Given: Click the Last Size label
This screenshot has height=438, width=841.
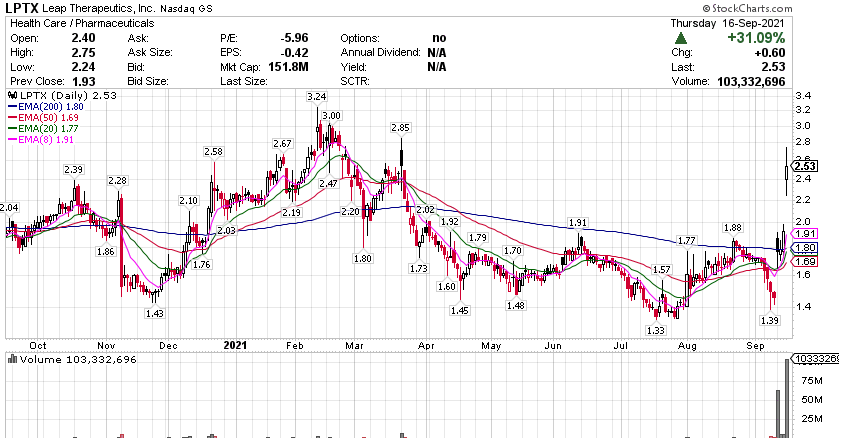Looking at the screenshot, I should click(244, 81).
